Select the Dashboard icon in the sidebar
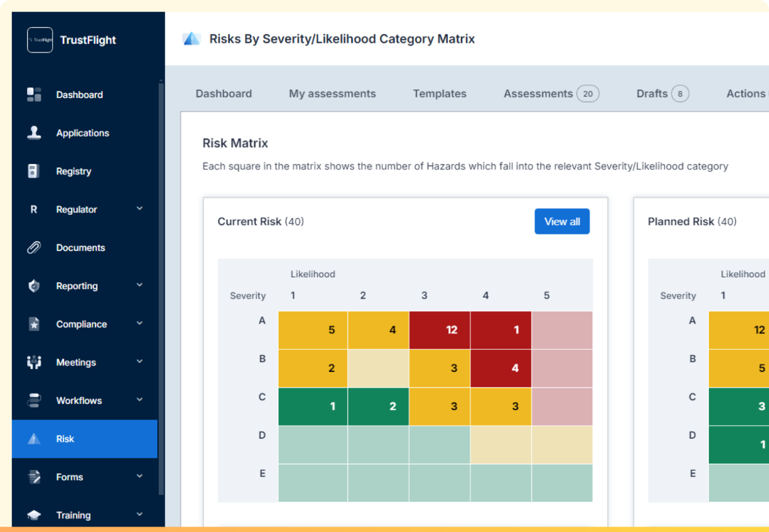The height and width of the screenshot is (532, 769). 34,94
